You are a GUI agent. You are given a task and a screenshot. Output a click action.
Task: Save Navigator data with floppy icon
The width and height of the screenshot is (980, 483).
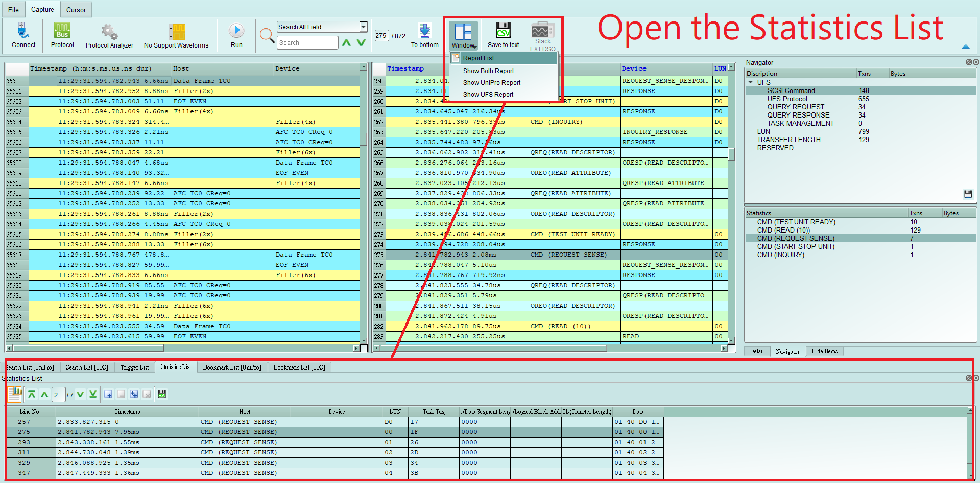(x=968, y=194)
